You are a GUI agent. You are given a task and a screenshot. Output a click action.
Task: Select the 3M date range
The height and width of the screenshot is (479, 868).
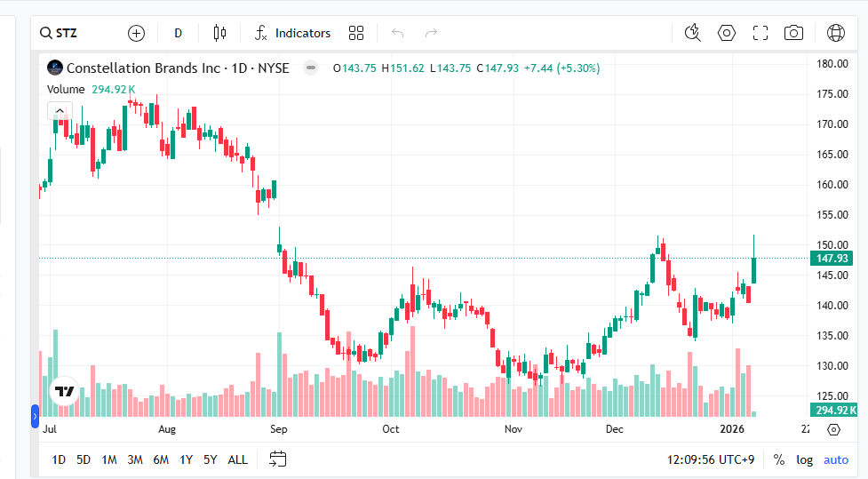[134, 459]
